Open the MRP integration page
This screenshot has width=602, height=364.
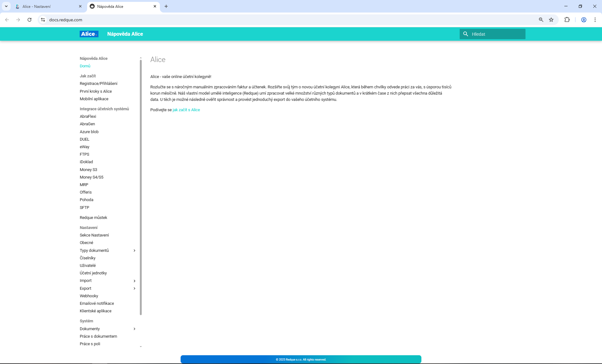84,185
